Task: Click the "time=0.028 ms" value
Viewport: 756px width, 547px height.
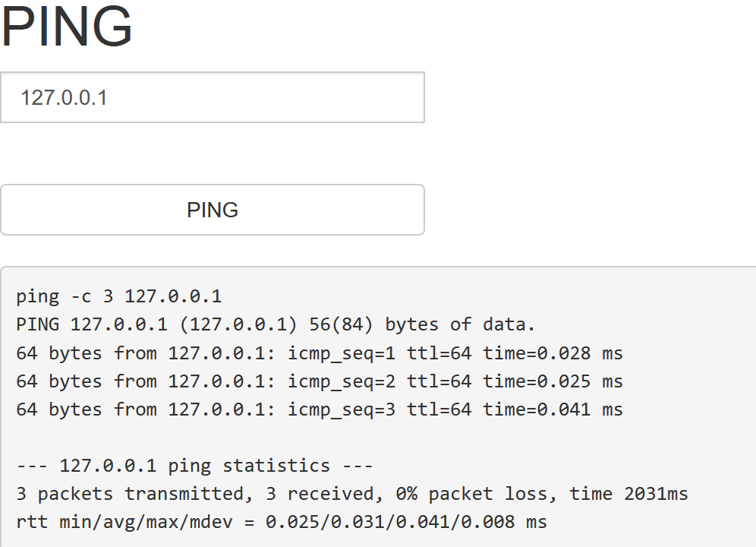Action: point(553,353)
